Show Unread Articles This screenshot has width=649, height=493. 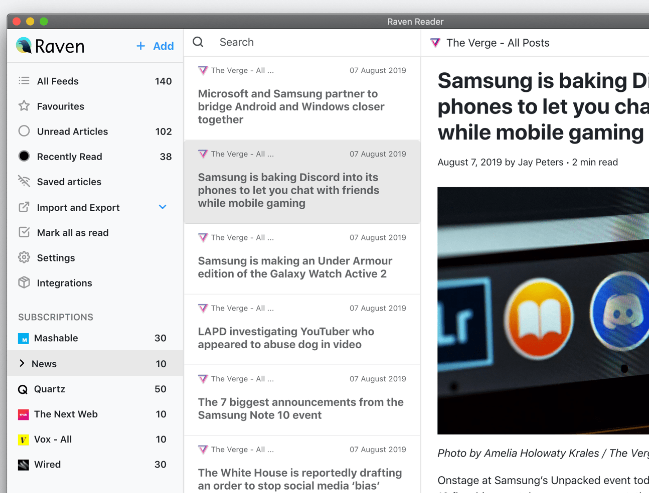pyautogui.click(x=95, y=131)
